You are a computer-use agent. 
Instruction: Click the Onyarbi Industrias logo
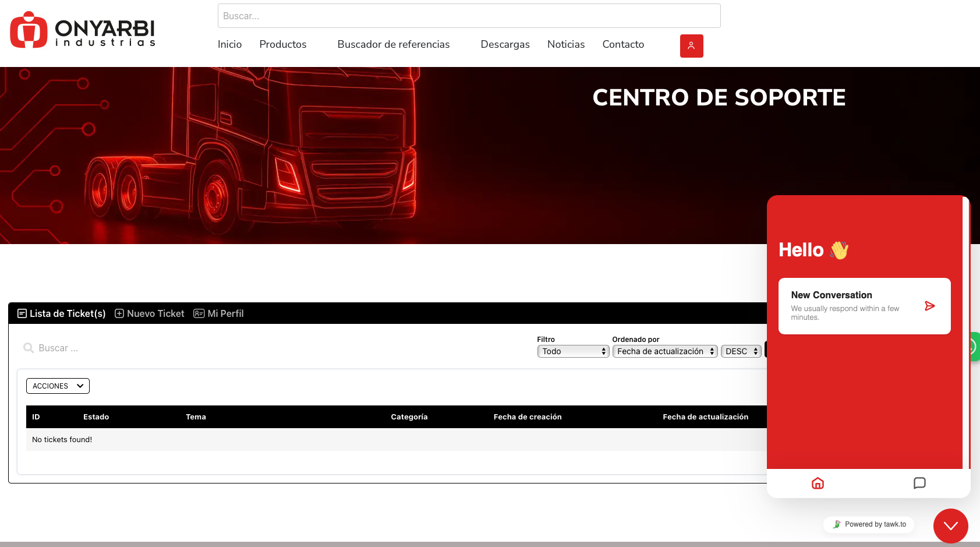[x=83, y=30]
